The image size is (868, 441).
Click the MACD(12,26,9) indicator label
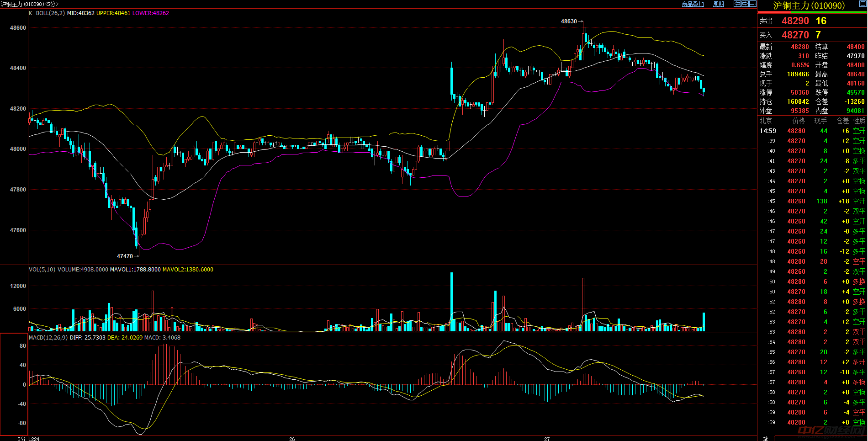pos(48,338)
